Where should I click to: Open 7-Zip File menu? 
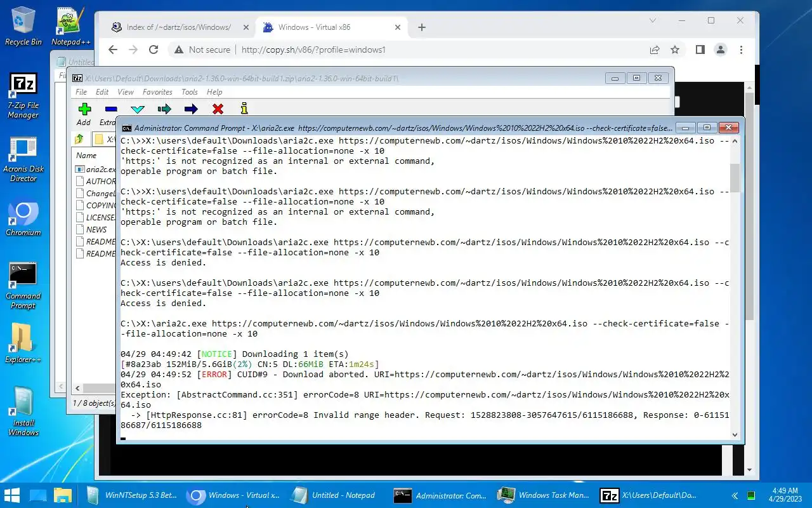pos(81,92)
